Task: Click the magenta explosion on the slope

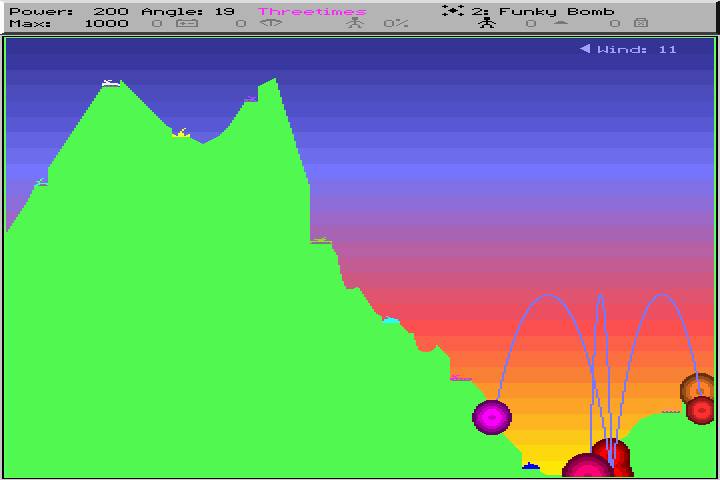Action: coord(492,417)
